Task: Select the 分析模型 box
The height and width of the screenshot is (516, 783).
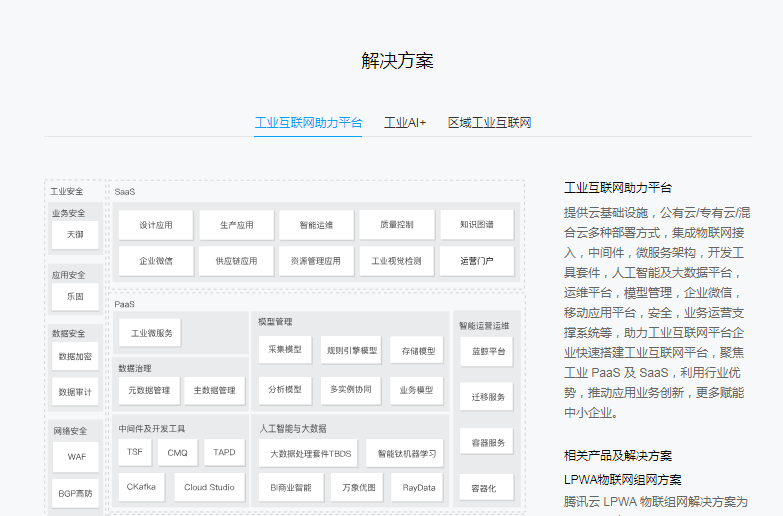Action: (285, 390)
